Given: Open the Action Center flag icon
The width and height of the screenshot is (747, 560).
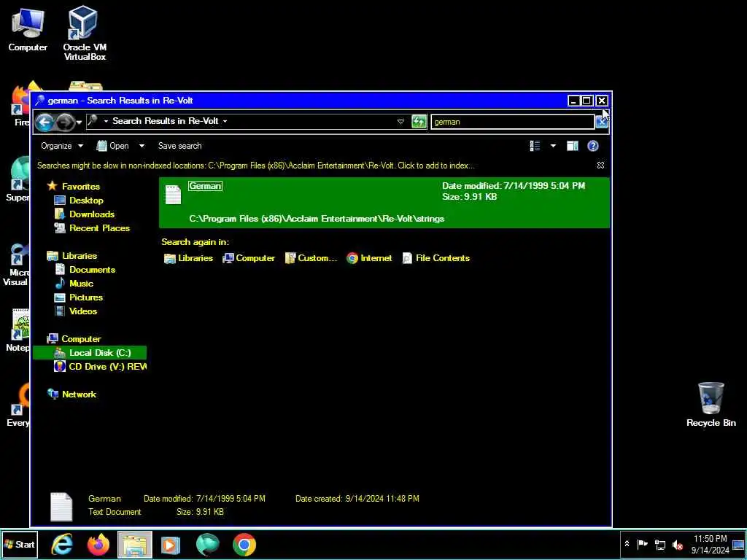Looking at the screenshot, I should (x=643, y=544).
